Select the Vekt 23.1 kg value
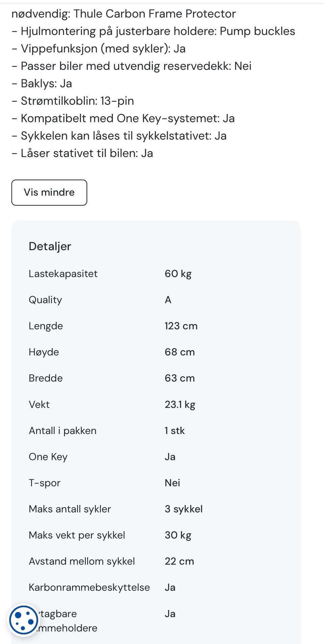Image resolution: width=324 pixels, height=644 pixels. pyautogui.click(x=180, y=404)
